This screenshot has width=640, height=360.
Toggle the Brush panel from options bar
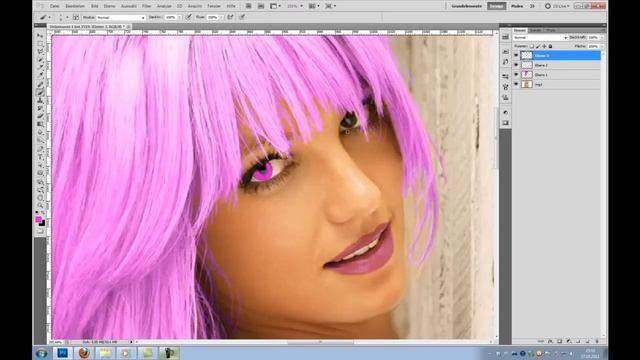76,18
